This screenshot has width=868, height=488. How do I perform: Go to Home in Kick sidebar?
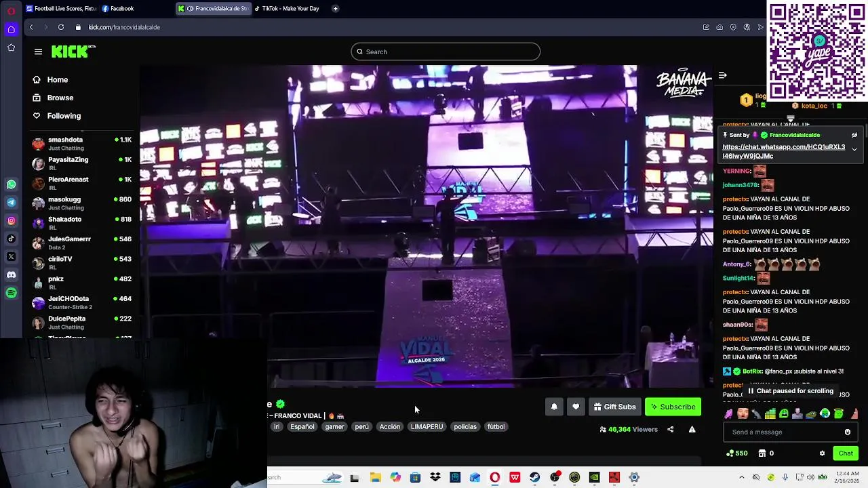[51, 80]
